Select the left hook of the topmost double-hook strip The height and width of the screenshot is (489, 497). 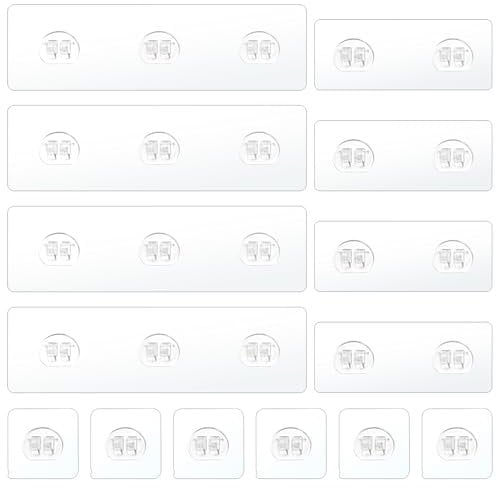(x=354, y=55)
